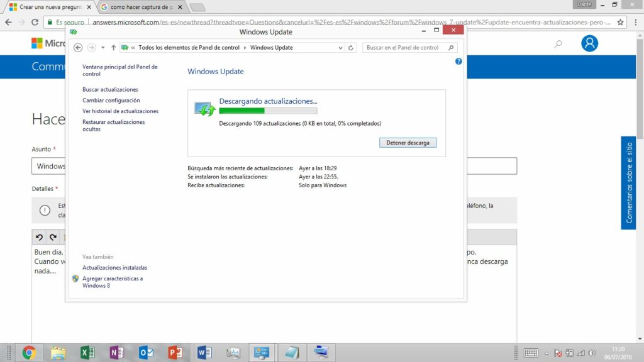Show hidden system tray icons
644x362 pixels.
(x=547, y=353)
